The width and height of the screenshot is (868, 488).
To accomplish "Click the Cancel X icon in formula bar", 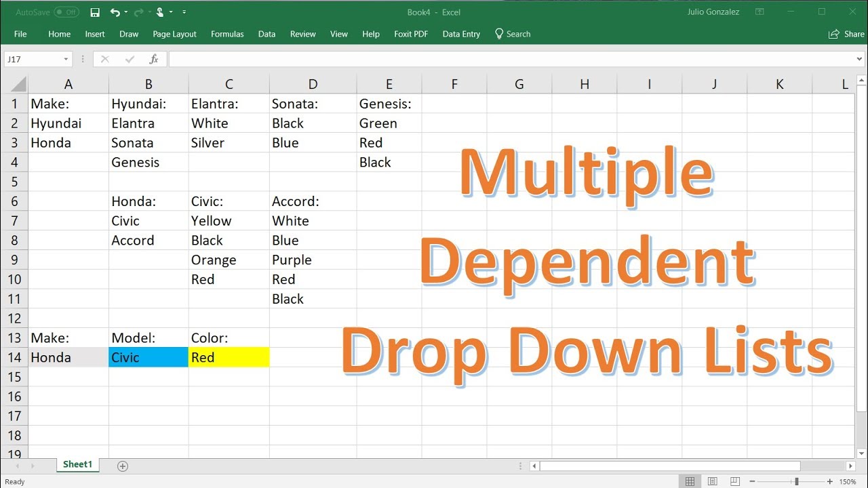I will click(104, 60).
